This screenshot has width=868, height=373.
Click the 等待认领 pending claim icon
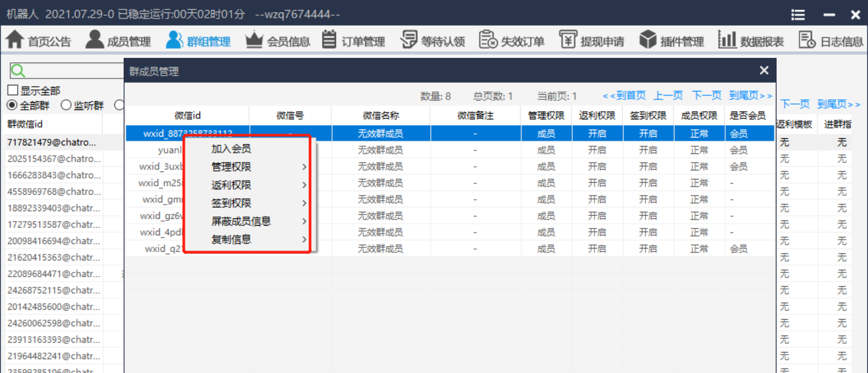[x=409, y=40]
